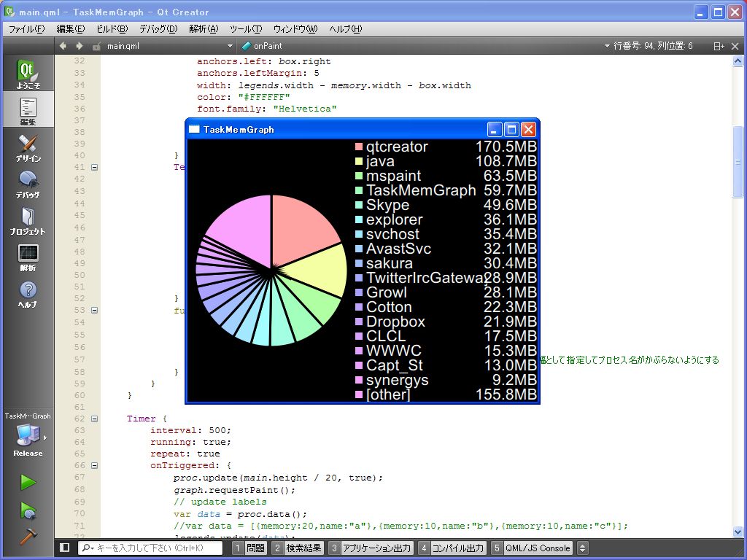Open the QML/JS Console pane
Viewport: 747px width, 560px height.
(532, 548)
